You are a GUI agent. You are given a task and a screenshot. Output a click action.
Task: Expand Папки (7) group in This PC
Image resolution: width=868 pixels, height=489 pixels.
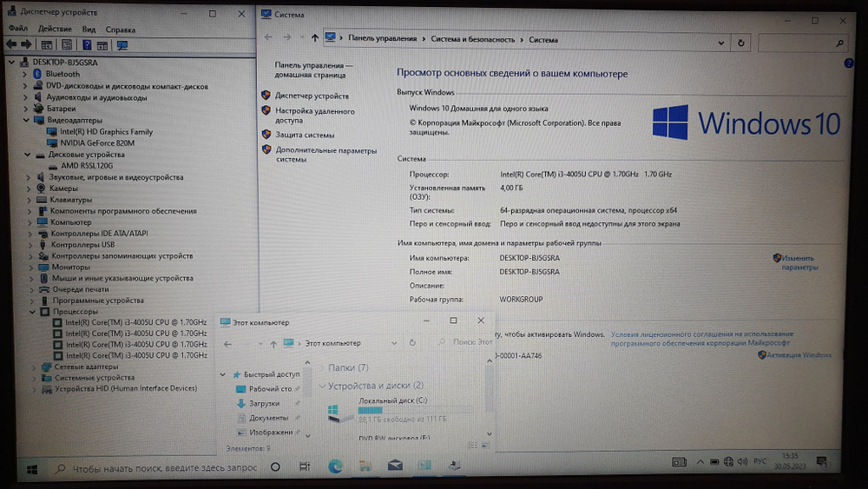coord(322,367)
